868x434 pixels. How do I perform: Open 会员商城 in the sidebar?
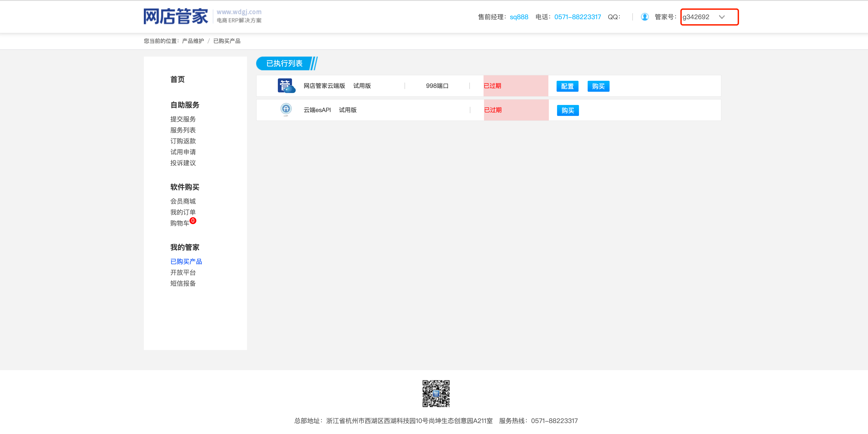click(183, 201)
